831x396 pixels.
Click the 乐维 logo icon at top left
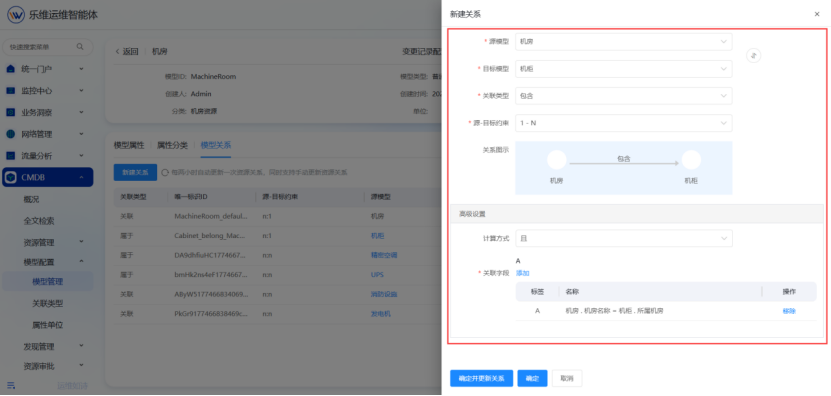tap(16, 15)
